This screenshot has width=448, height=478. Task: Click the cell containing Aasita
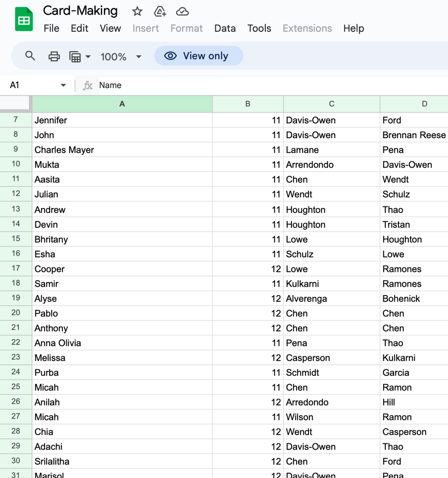(122, 180)
